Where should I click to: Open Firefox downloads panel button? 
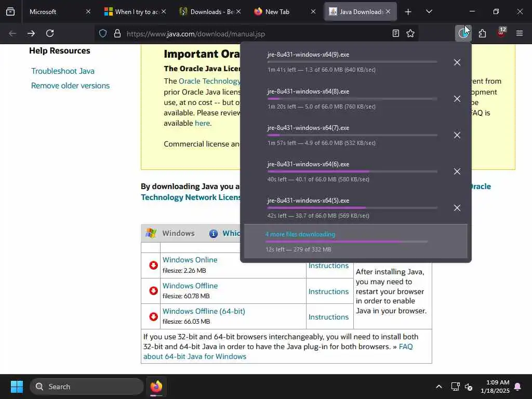coord(463,33)
